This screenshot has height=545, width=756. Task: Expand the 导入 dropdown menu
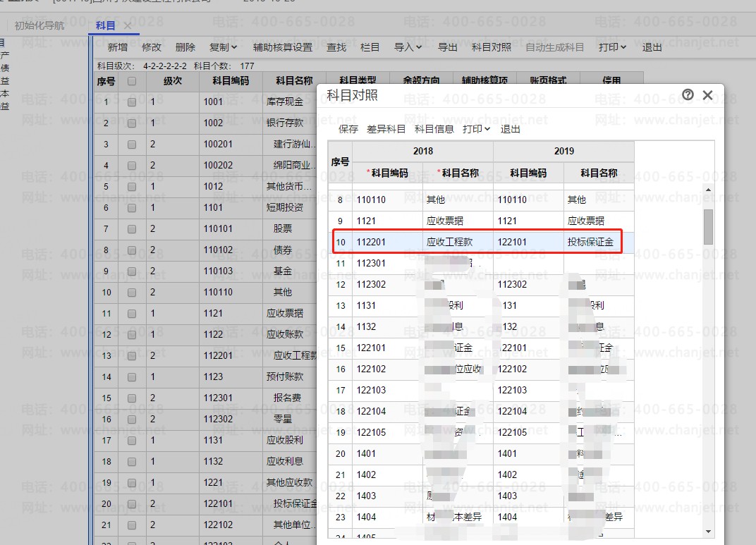click(408, 47)
